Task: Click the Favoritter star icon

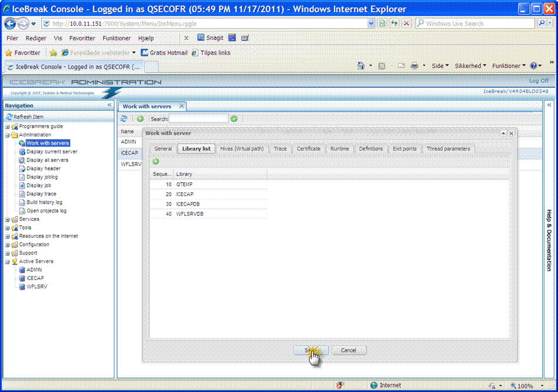Action: point(9,53)
